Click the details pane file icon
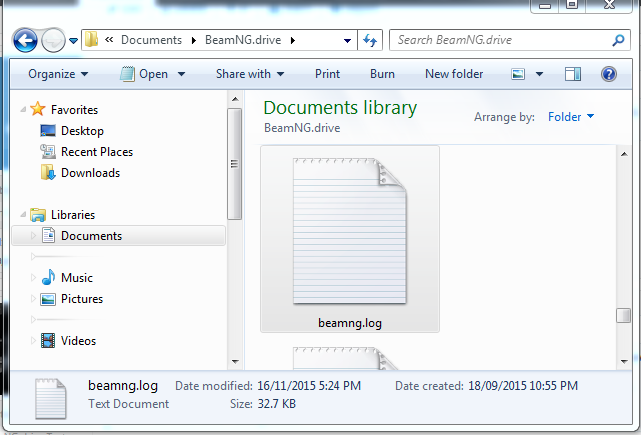641x435 pixels. point(51,399)
